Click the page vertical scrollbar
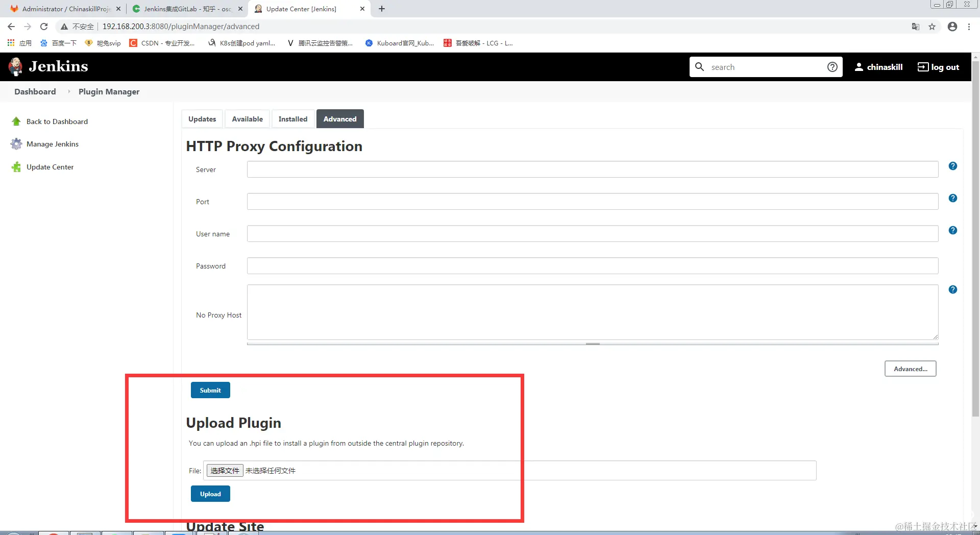The height and width of the screenshot is (535, 980). coord(975,240)
